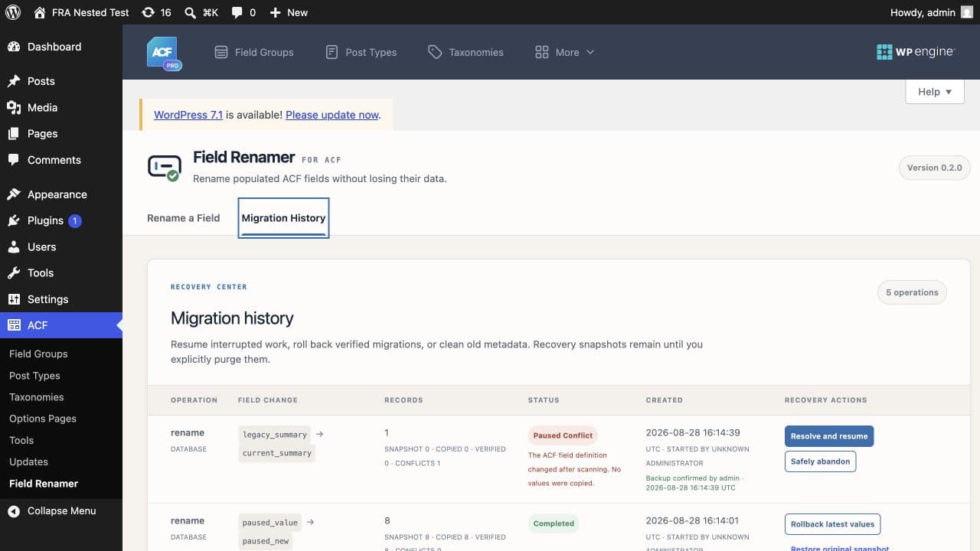Click the ACF PRO logo
The height and width of the screenshot is (551, 980).
click(164, 53)
